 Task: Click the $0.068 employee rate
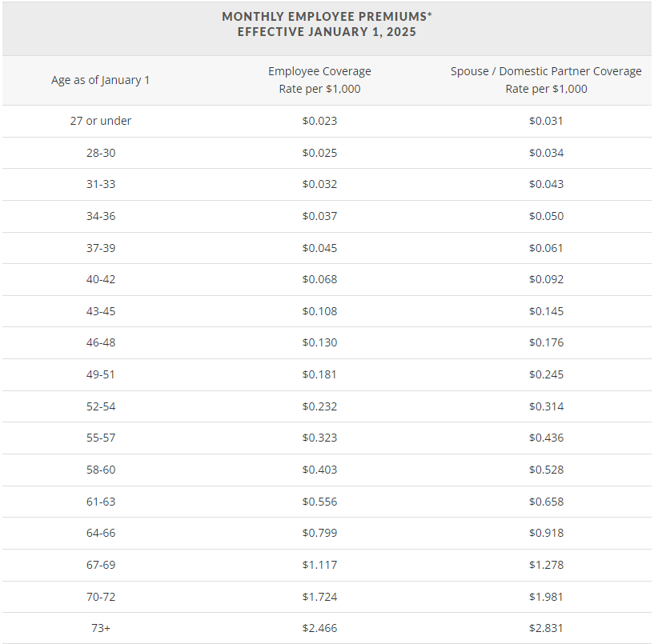coord(319,279)
